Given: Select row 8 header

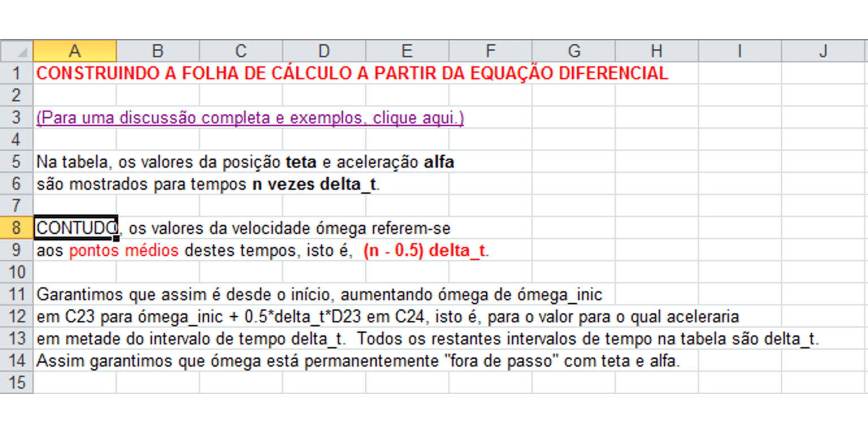Looking at the screenshot, I should coord(17,228).
